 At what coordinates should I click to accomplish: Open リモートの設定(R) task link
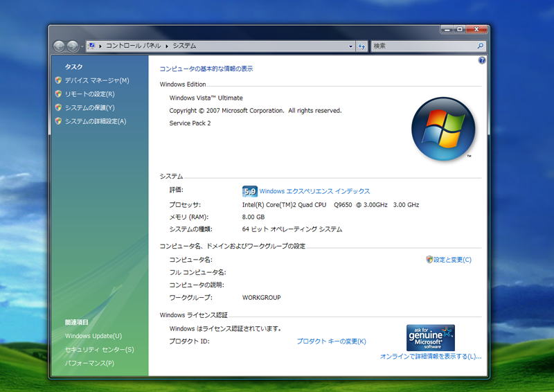tap(90, 94)
